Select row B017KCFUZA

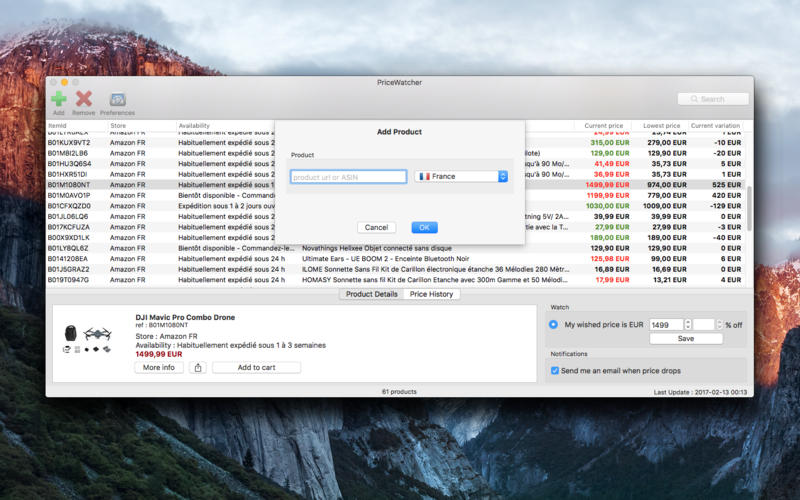click(395, 227)
